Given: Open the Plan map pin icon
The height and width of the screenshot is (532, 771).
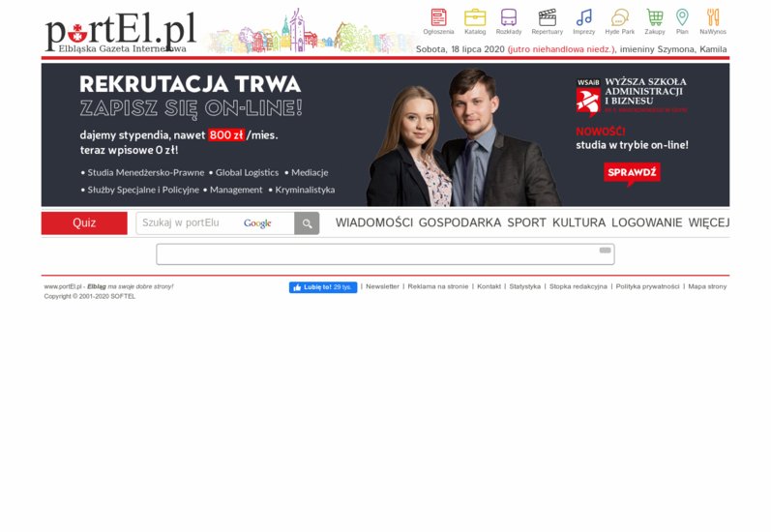Looking at the screenshot, I should click(x=682, y=21).
